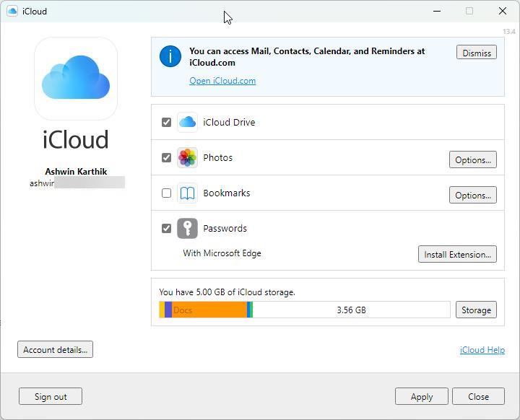Image resolution: width=520 pixels, height=420 pixels.
Task: Uncheck the iCloud Drive checkbox
Action: click(167, 123)
